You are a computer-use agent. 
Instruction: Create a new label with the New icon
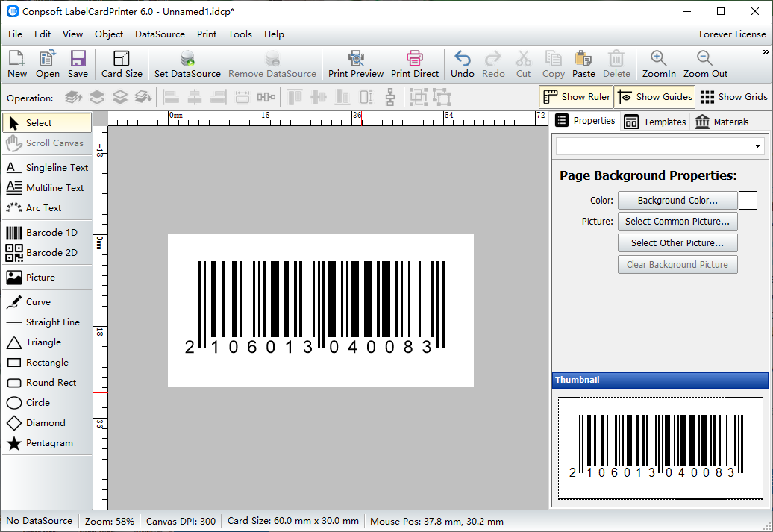(x=17, y=64)
